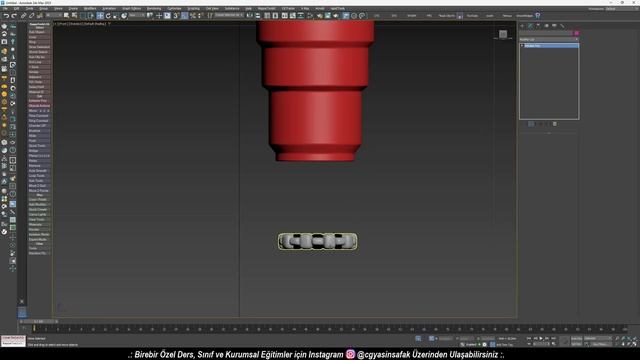Click the Align tool icon
Viewport: 640px width, 360px height.
click(258, 16)
